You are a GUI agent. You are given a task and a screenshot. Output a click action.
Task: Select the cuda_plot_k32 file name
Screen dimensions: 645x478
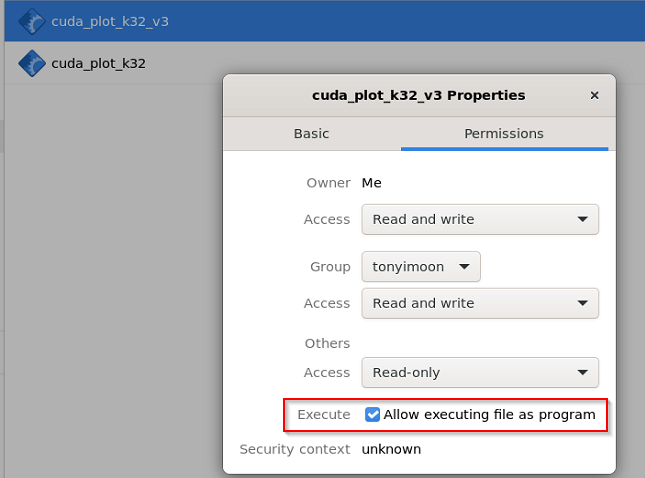coord(98,63)
